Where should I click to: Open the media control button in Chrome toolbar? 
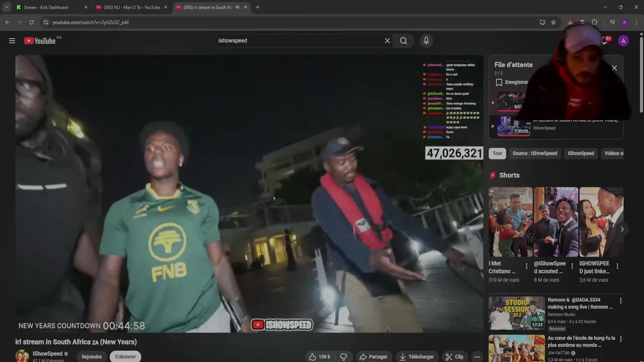[612, 22]
